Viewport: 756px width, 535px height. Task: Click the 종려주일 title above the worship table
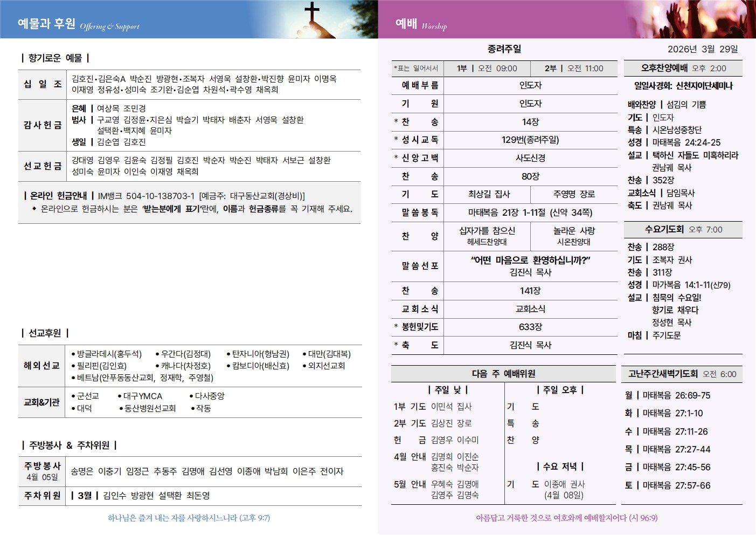[x=504, y=49]
